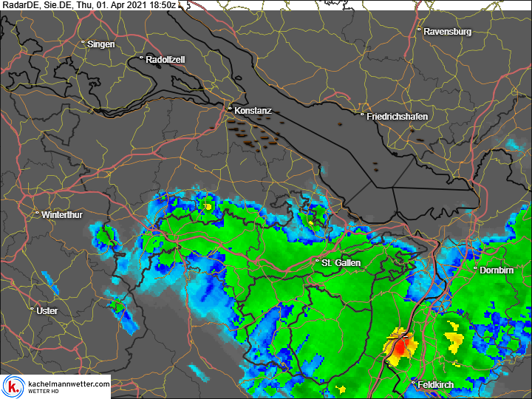Viewport: 532px width, 399px height.
Task: Click the Friedrichshafen label text
Action: tap(397, 117)
